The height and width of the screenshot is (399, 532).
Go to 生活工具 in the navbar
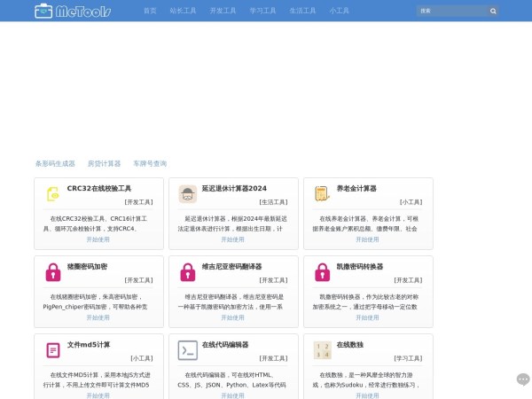(302, 11)
